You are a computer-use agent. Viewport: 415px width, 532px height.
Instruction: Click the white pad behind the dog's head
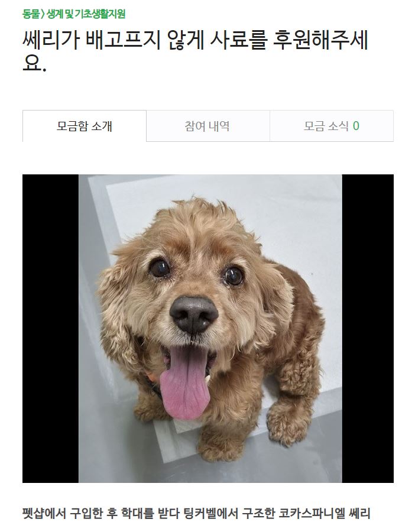(288, 217)
